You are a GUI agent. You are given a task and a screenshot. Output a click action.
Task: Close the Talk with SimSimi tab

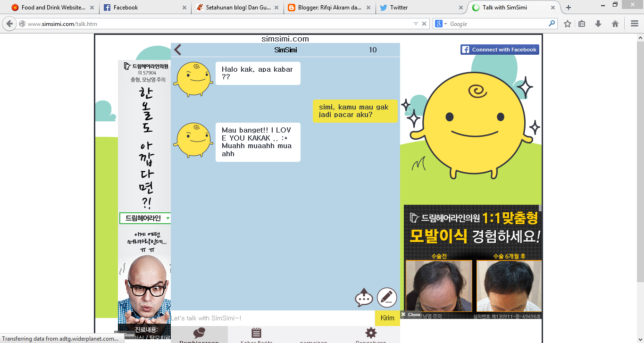click(553, 8)
